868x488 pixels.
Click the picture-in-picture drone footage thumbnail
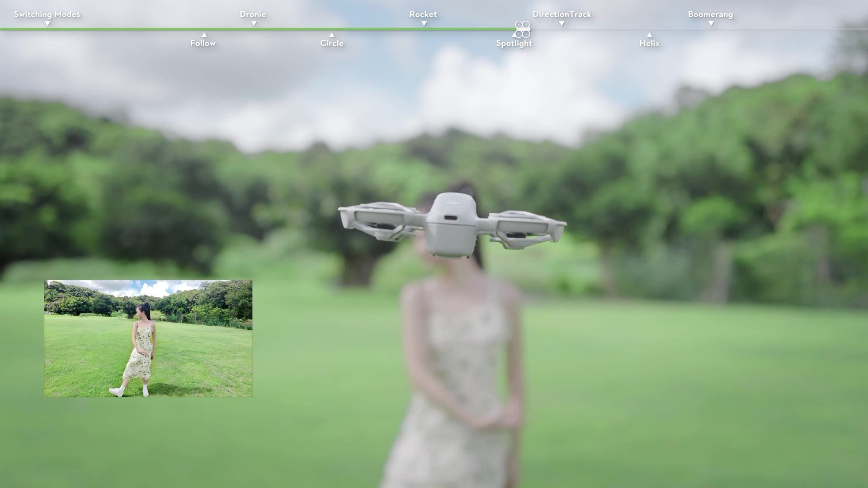[x=148, y=338]
